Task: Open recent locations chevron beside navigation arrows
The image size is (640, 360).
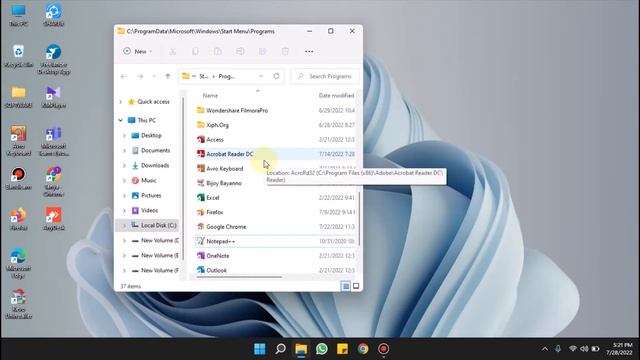Action: [x=154, y=76]
